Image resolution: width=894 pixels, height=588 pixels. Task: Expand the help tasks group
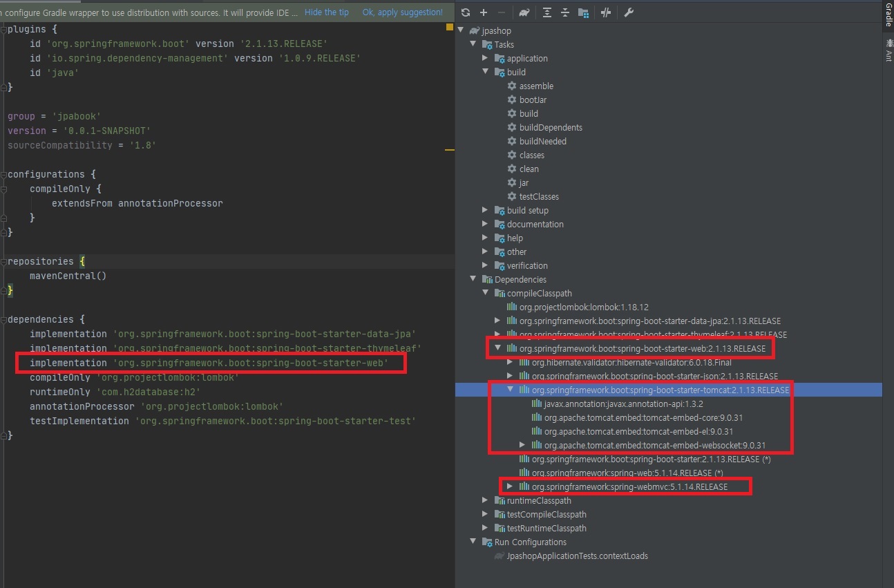pyautogui.click(x=485, y=238)
